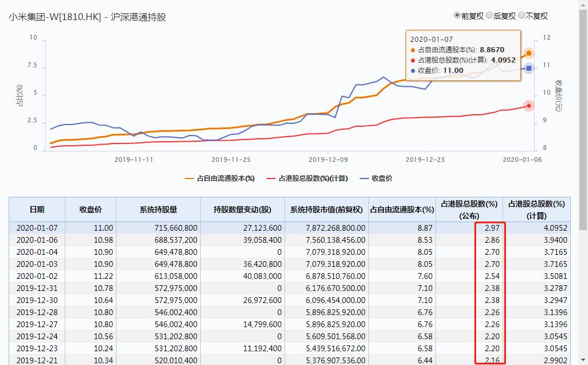Click the 2019-12-09 x-axis label
588x365 pixels.
coord(328,160)
